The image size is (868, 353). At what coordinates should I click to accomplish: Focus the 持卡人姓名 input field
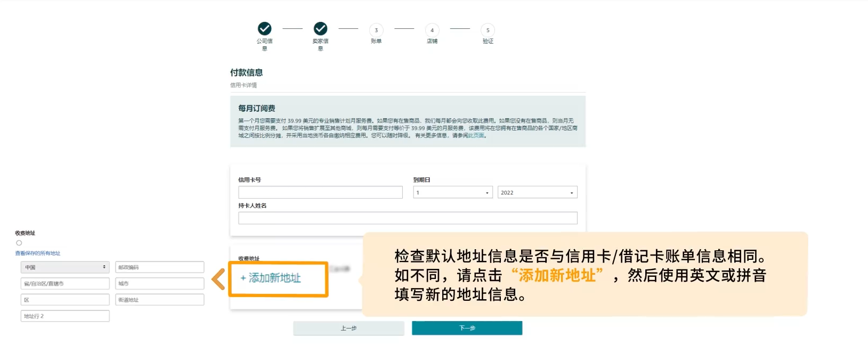(x=408, y=218)
